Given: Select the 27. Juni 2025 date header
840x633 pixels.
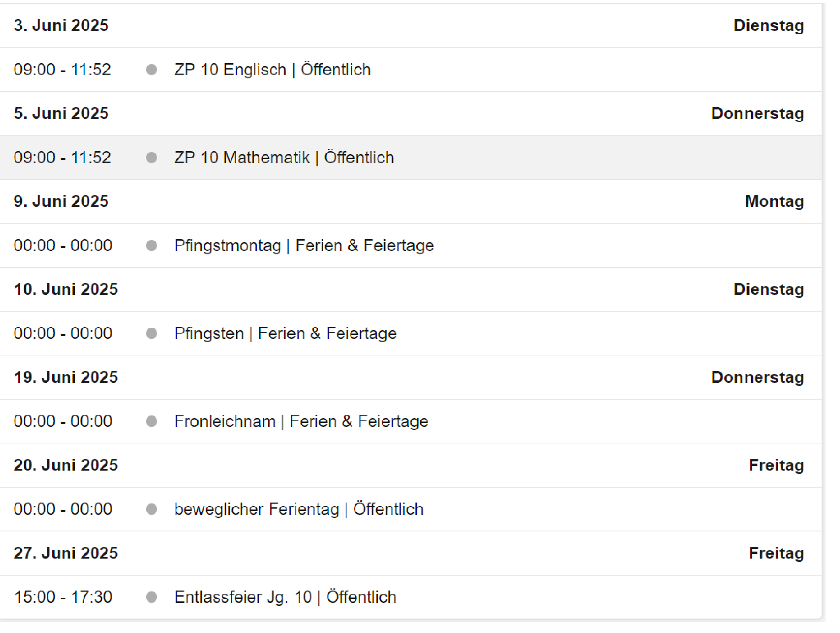Looking at the screenshot, I should coord(66,553).
